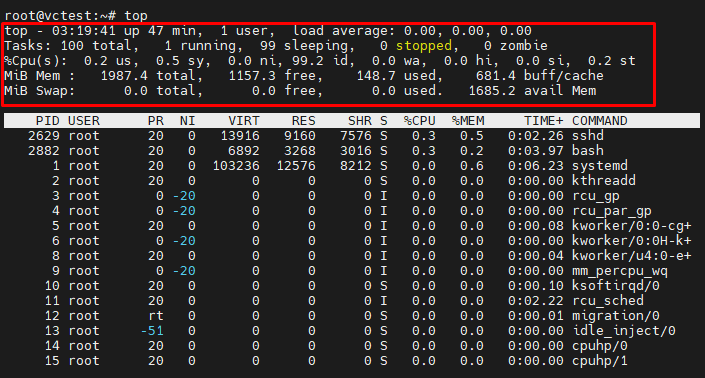Select the bash process name
The height and width of the screenshot is (378, 705).
pos(587,151)
